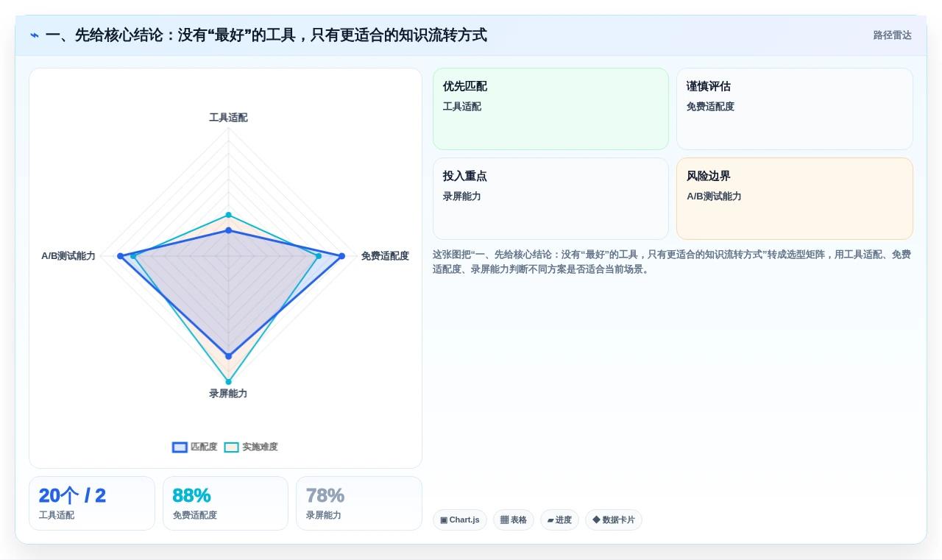Click the 数据卡片 tag

click(x=614, y=520)
